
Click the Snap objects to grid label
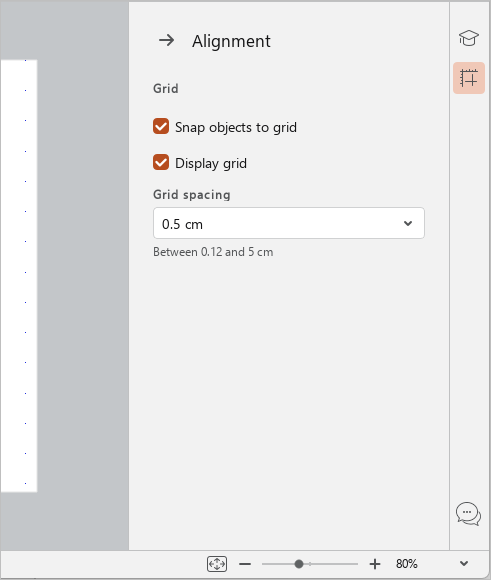point(236,127)
